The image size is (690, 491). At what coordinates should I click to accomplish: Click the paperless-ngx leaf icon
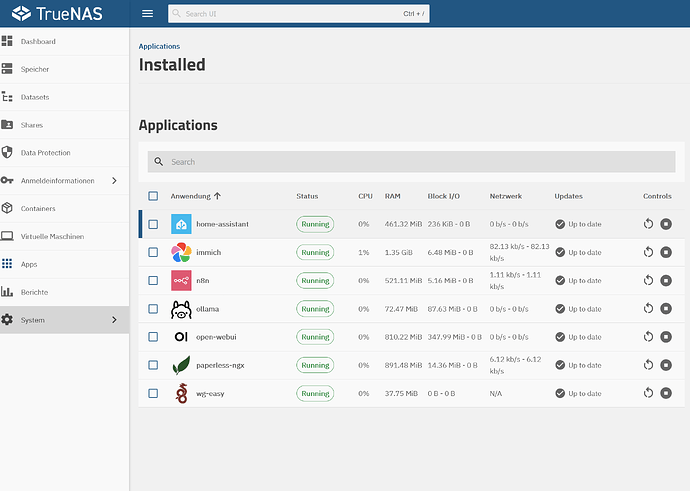[x=181, y=365]
